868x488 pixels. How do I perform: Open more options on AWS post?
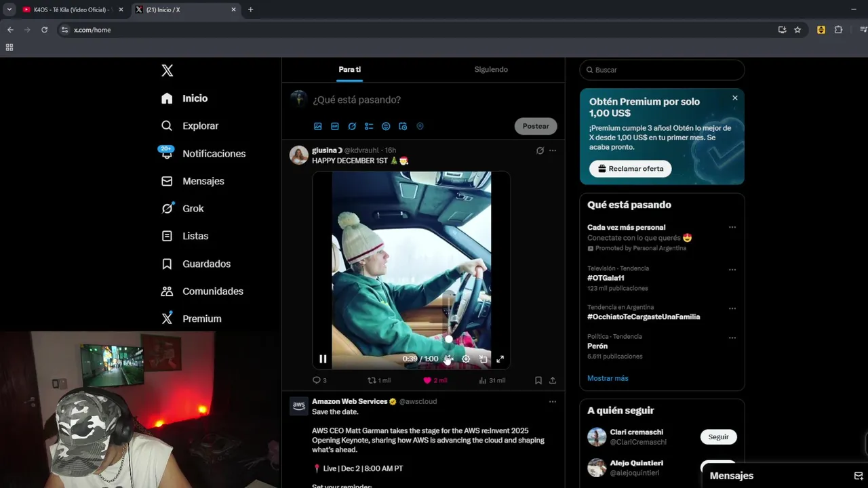pyautogui.click(x=553, y=401)
